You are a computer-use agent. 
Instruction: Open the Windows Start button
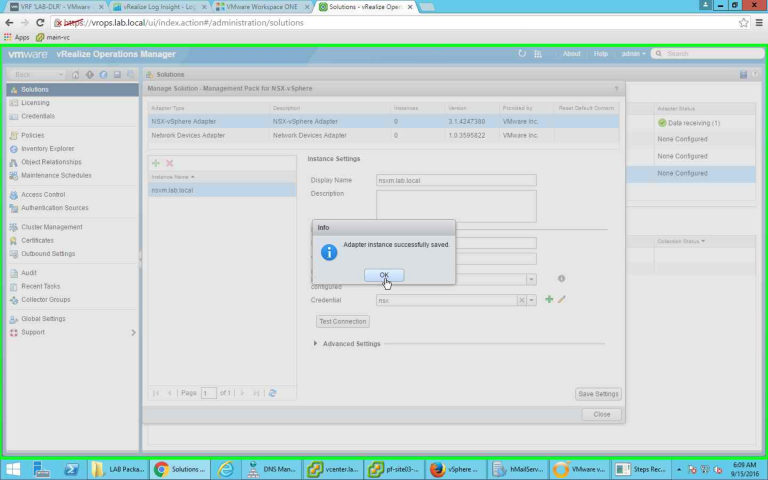click(13, 469)
